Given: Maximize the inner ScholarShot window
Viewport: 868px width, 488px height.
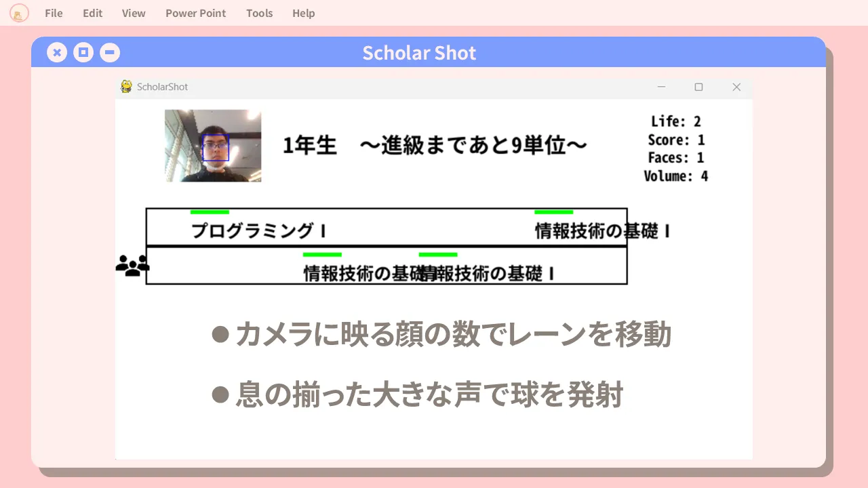Looking at the screenshot, I should 698,87.
